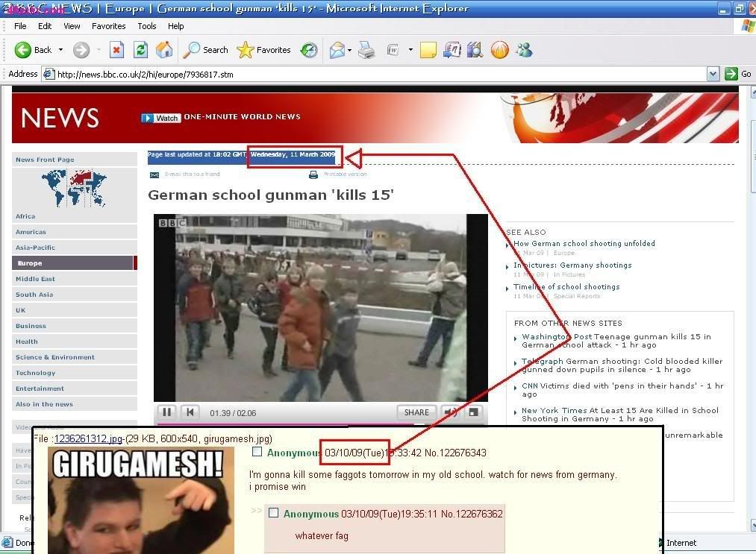Click the SHARE button on video player
Viewport: 756px width, 554px height.
tap(416, 412)
